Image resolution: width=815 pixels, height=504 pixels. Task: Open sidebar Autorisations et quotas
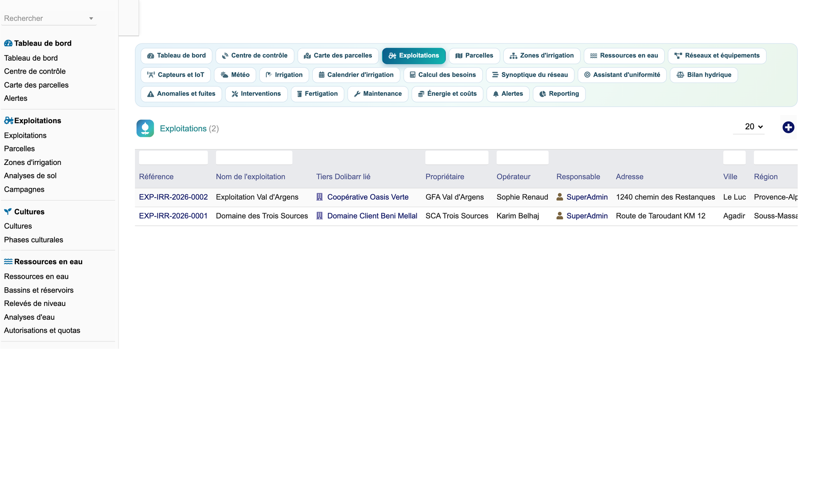(x=42, y=331)
